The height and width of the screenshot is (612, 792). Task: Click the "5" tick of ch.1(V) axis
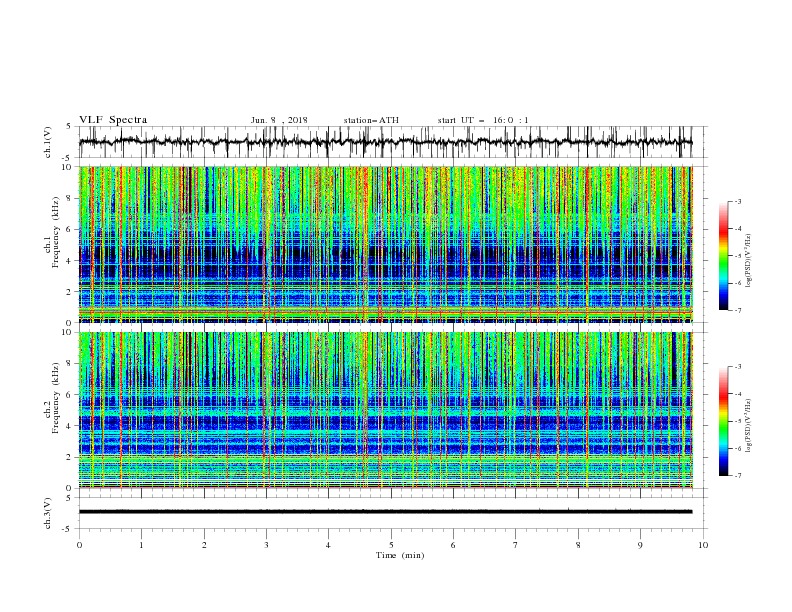[x=69, y=126]
